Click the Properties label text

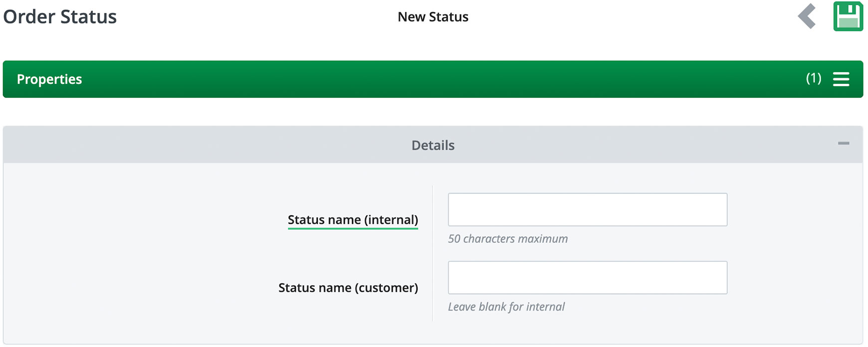[x=49, y=79]
